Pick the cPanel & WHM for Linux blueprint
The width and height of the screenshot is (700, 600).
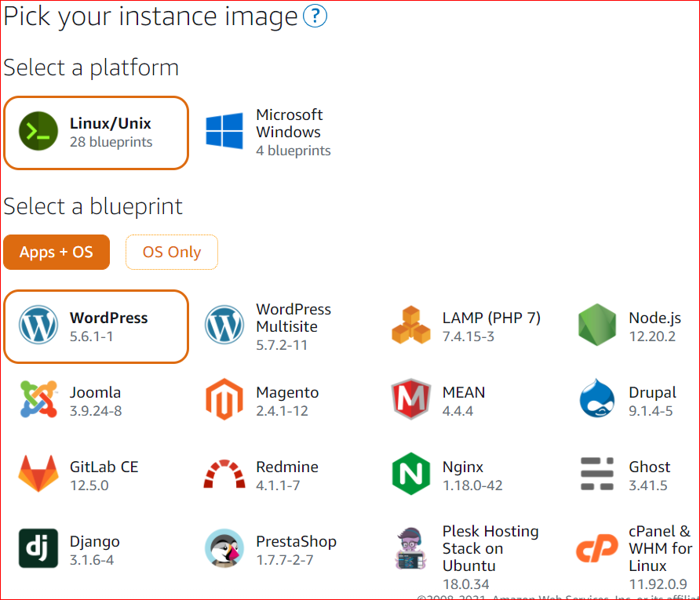pos(637,549)
